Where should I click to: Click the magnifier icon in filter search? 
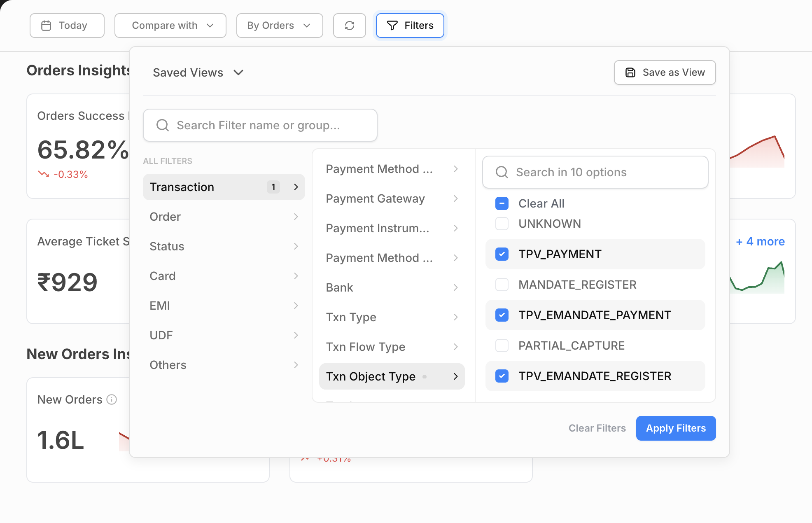(163, 125)
